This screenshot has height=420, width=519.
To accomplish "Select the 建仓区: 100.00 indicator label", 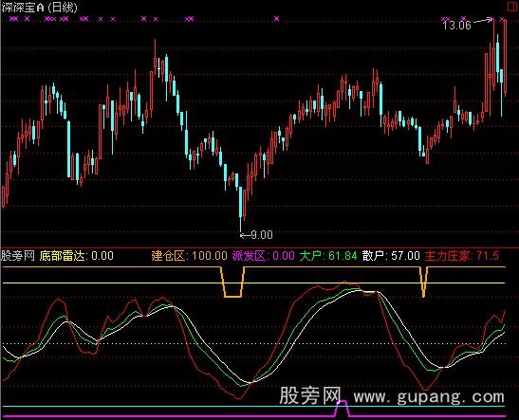I will (190, 256).
